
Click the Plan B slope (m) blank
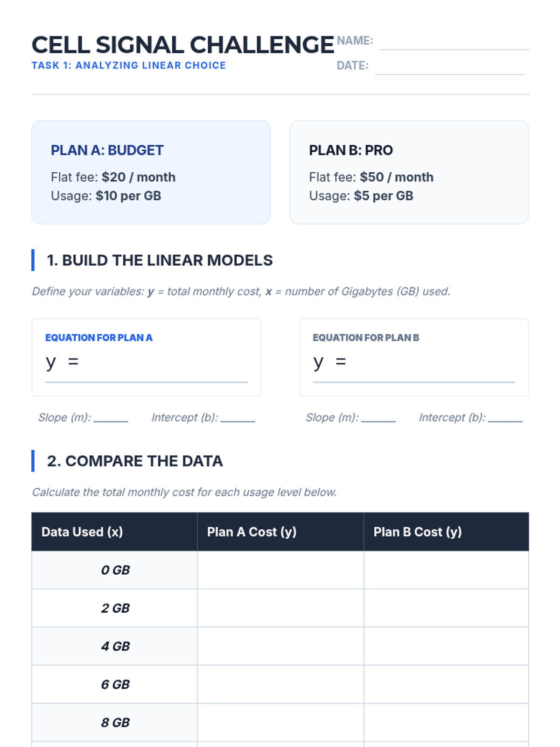[x=378, y=418]
